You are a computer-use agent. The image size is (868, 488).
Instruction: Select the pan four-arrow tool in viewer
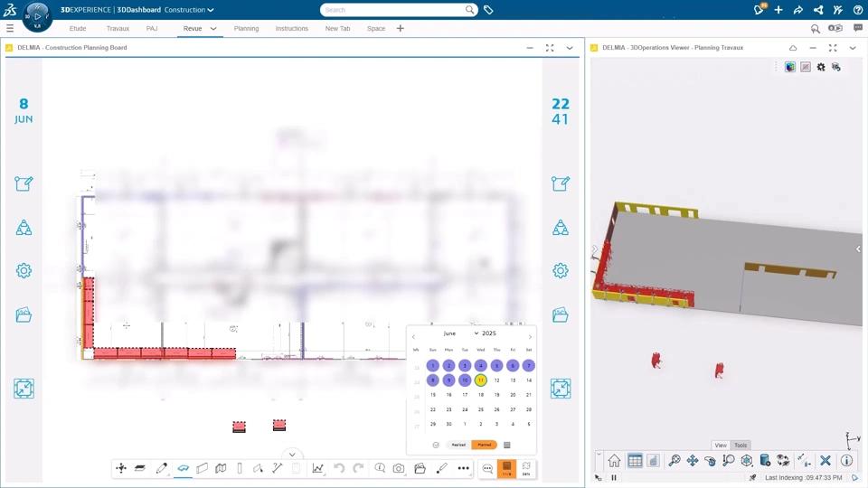click(x=693, y=460)
